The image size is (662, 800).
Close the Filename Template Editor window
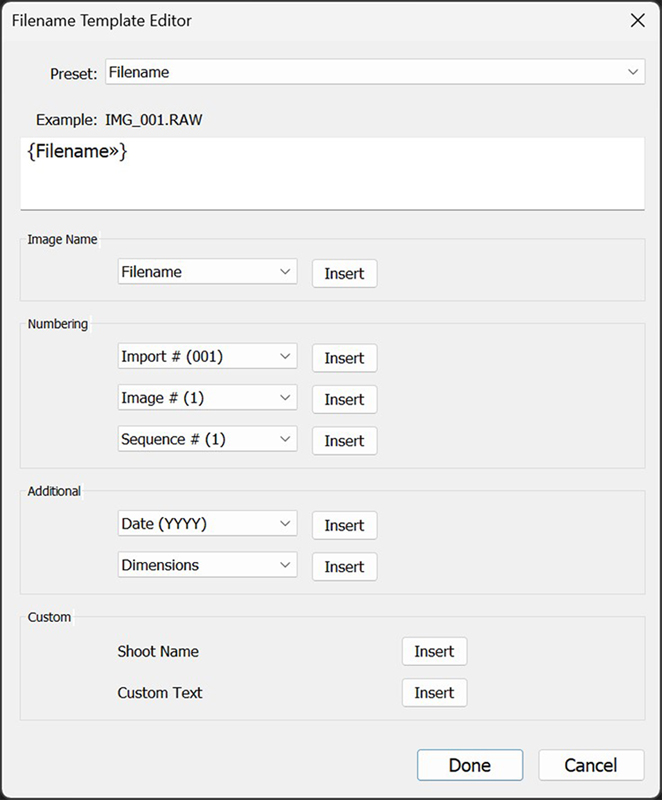pos(637,20)
